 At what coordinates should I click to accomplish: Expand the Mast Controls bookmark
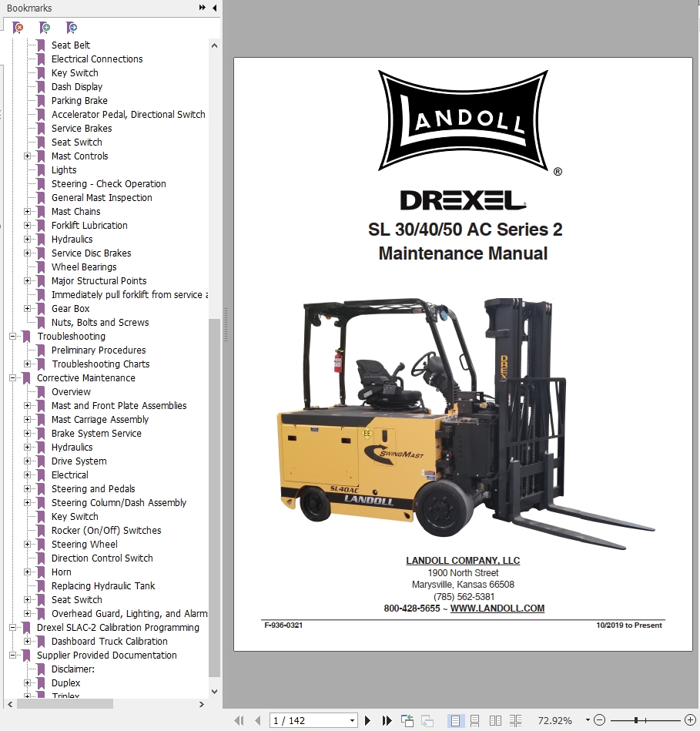click(28, 156)
